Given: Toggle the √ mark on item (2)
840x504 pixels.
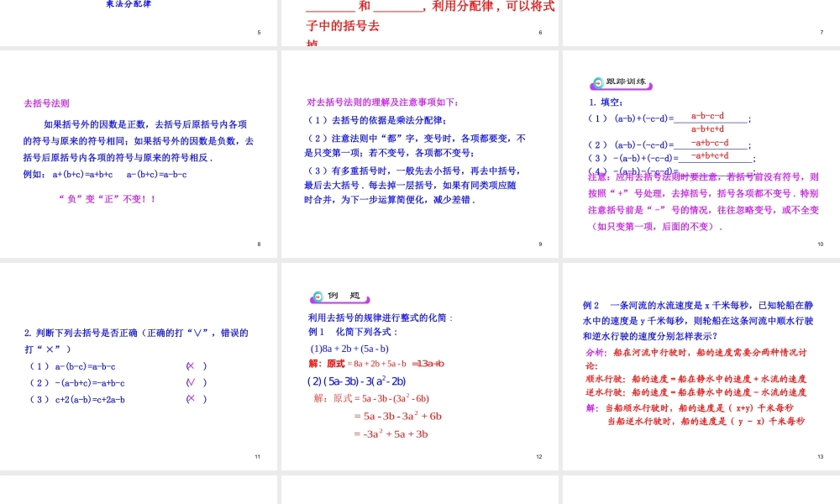Looking at the screenshot, I should click(x=190, y=383).
